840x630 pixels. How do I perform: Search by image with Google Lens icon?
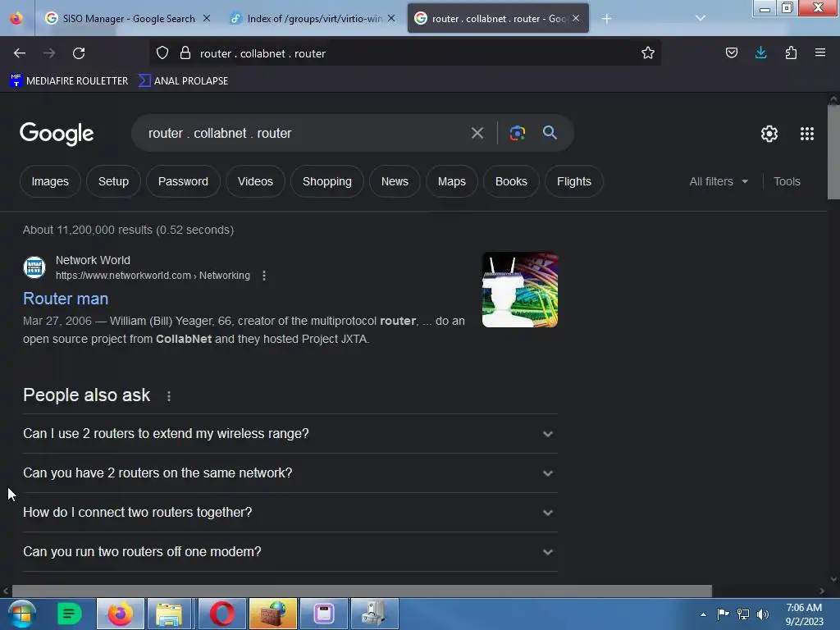point(517,133)
